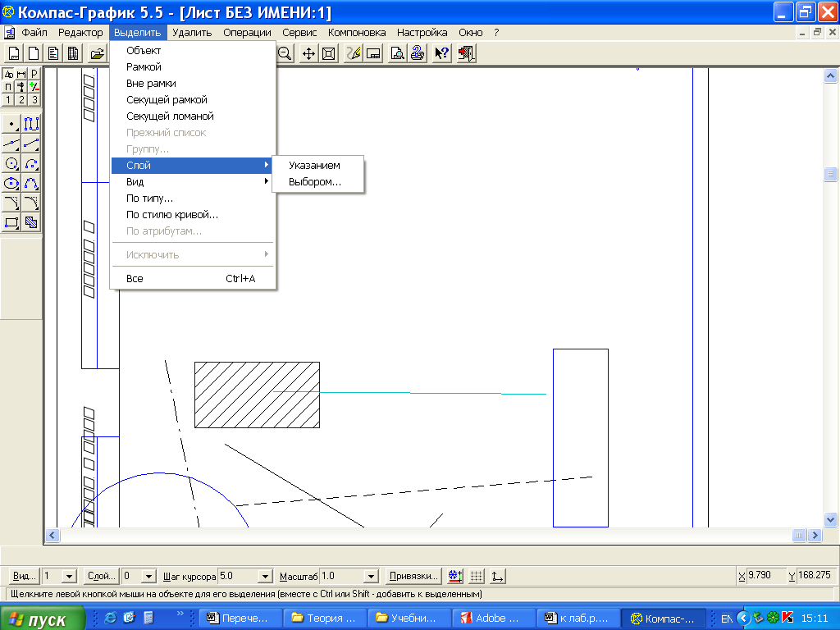Select the spline curve tool
840x630 pixels.
pos(31,183)
